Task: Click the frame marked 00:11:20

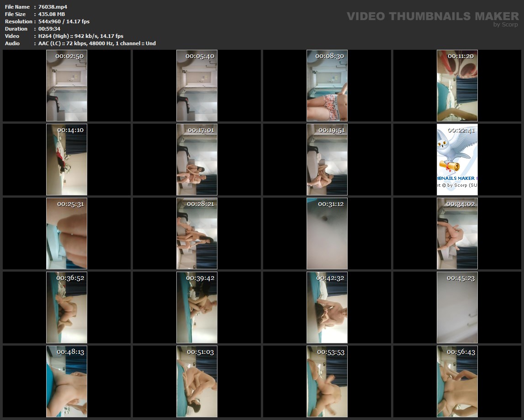Action: tap(457, 85)
